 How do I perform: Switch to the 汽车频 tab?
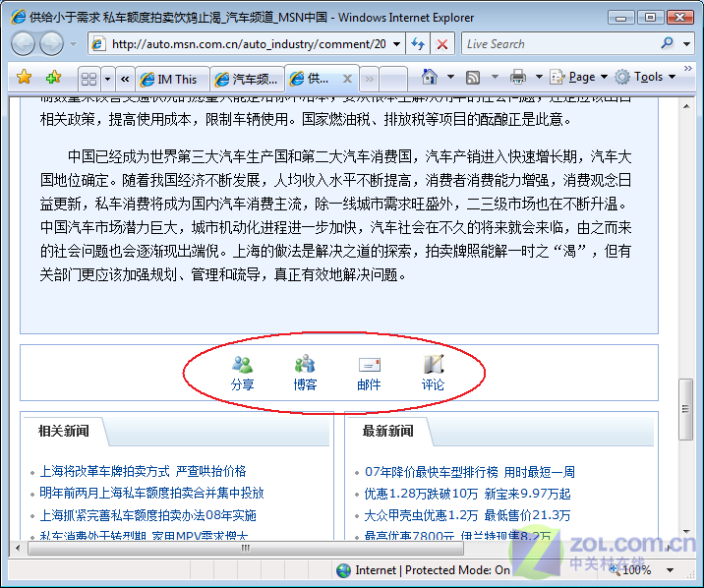pyautogui.click(x=247, y=80)
